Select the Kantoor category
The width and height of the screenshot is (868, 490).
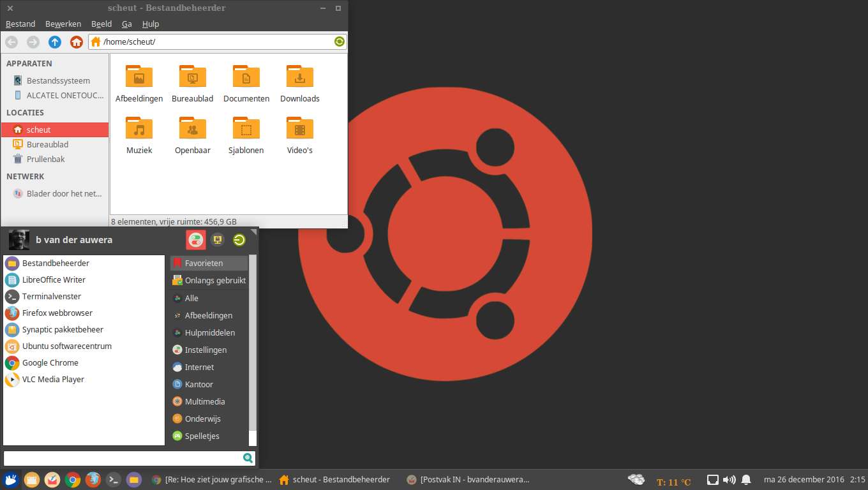209,384
